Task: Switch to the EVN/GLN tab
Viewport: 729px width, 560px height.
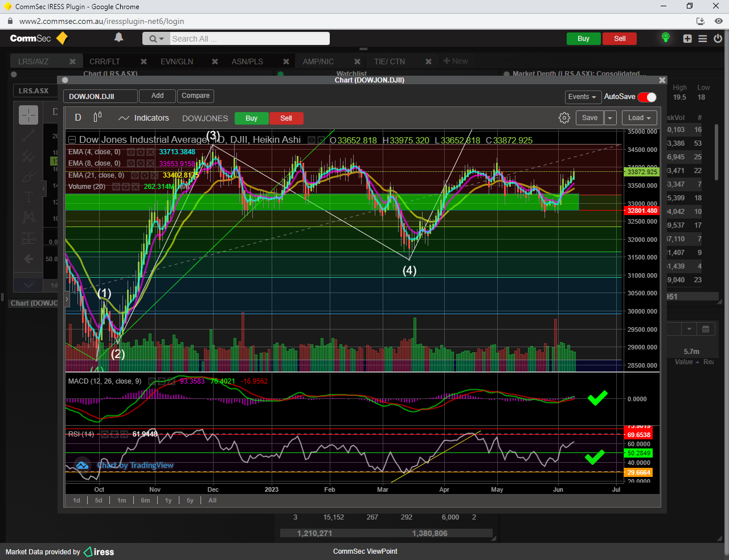Action: 177,61
